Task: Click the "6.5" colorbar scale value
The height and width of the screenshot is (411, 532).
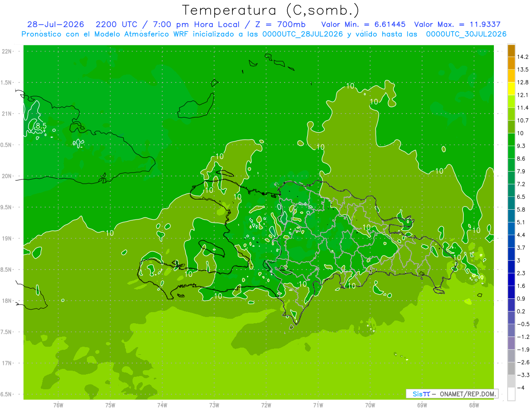Action: (521, 196)
